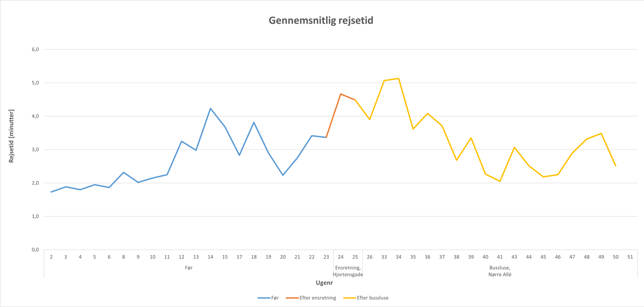644x307 pixels.
Task: Click the Før group label under the weeks
Action: point(189,268)
